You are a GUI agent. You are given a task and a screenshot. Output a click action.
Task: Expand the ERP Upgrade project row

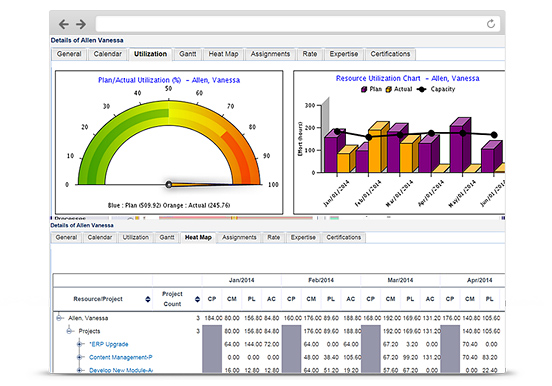coord(80,344)
